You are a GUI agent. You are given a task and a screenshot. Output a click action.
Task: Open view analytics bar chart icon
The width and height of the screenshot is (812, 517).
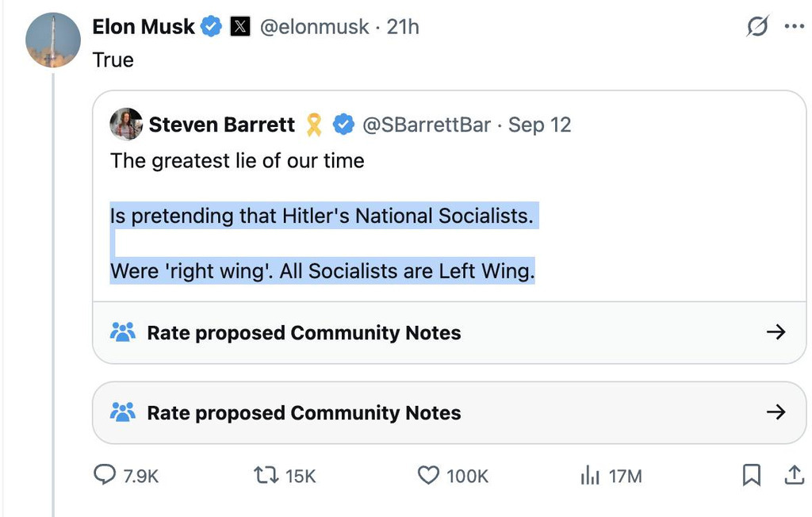tap(590, 475)
